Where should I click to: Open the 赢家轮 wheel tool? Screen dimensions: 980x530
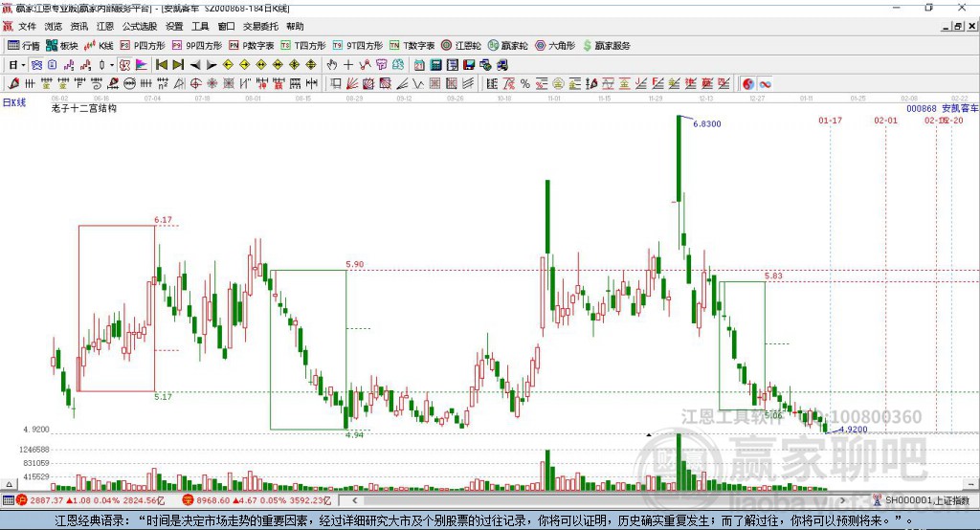tap(507, 46)
